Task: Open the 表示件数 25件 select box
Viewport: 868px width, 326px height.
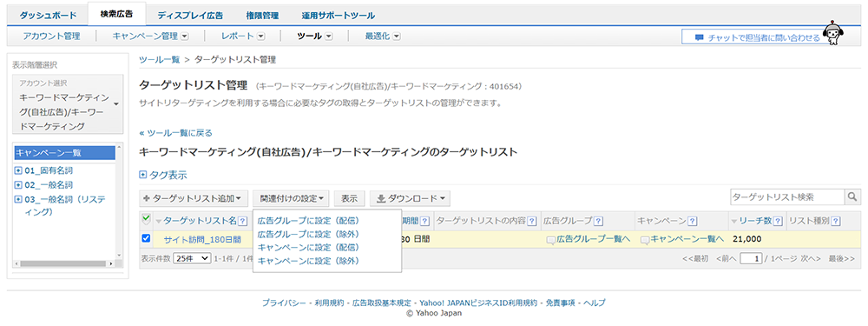Action: (x=192, y=258)
